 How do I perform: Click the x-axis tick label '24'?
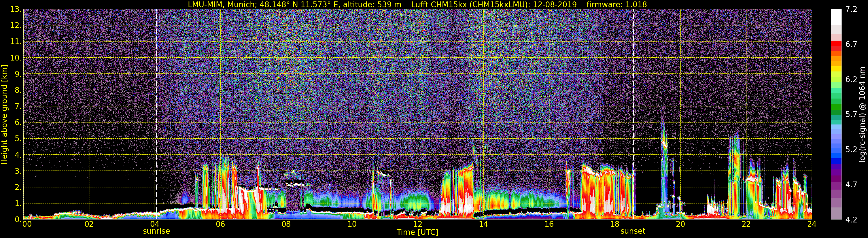(812, 224)
